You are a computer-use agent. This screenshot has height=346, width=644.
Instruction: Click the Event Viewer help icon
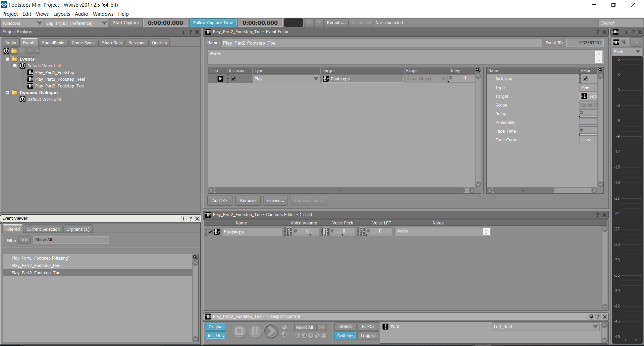[190, 218]
